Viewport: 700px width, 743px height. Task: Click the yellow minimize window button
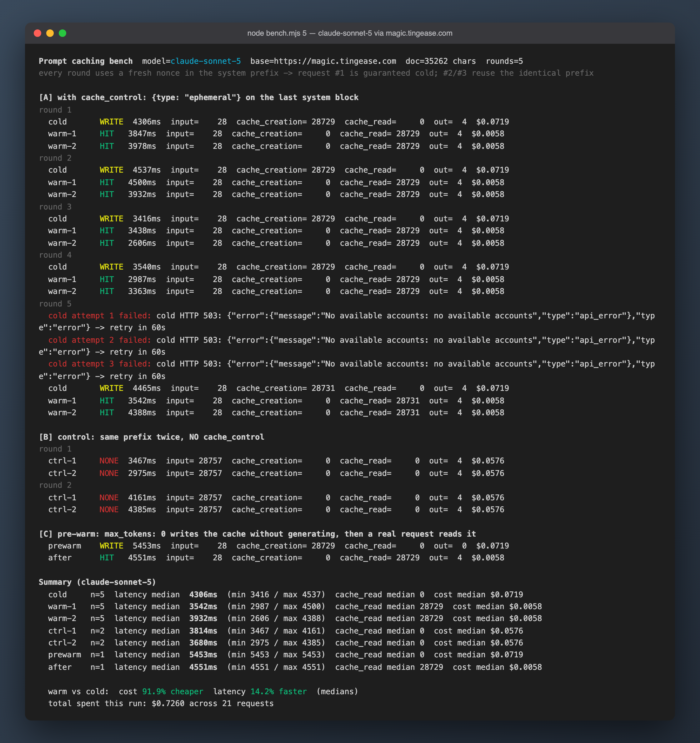click(50, 33)
